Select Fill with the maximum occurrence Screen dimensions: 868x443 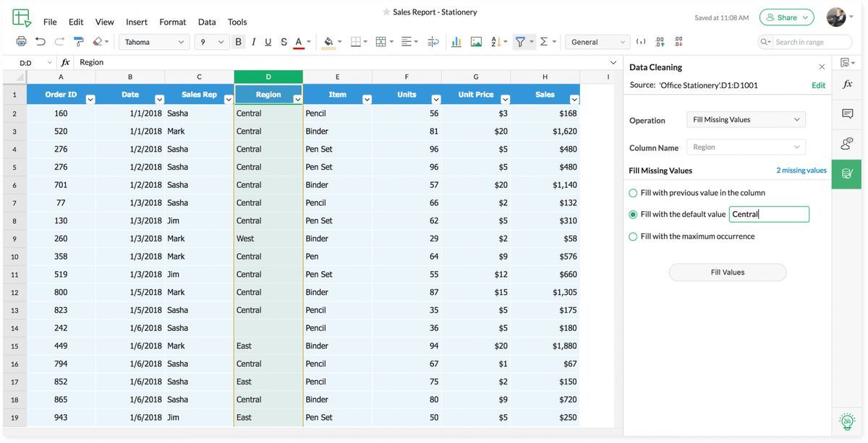(633, 236)
